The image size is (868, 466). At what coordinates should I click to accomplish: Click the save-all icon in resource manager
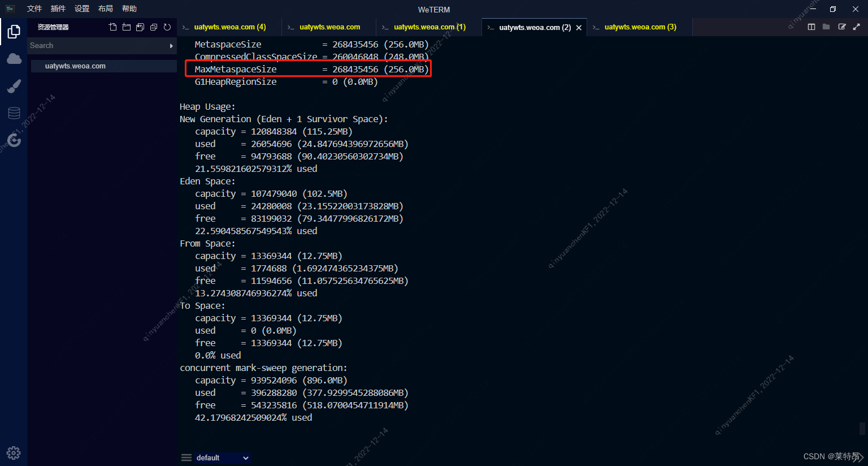[140, 27]
